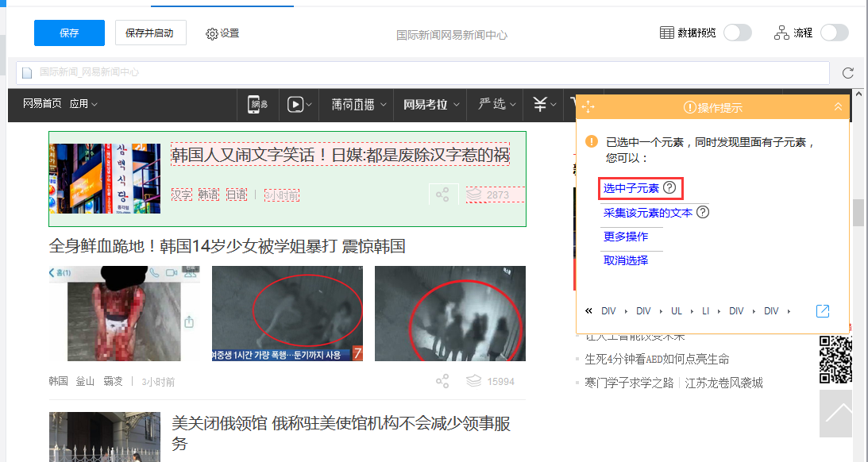Image resolution: width=868 pixels, height=462 pixels.
Task: Select LI in the element path breadcrumb
Action: tap(705, 311)
